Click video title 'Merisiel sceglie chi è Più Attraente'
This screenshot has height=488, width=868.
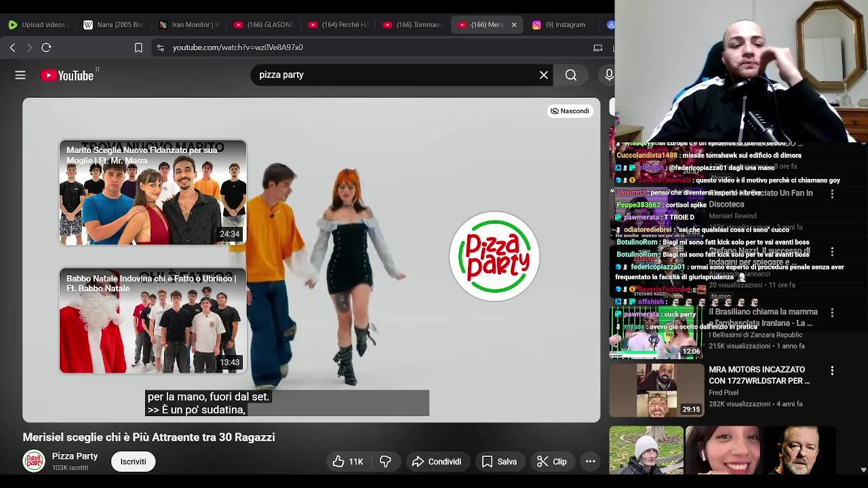pos(149,437)
